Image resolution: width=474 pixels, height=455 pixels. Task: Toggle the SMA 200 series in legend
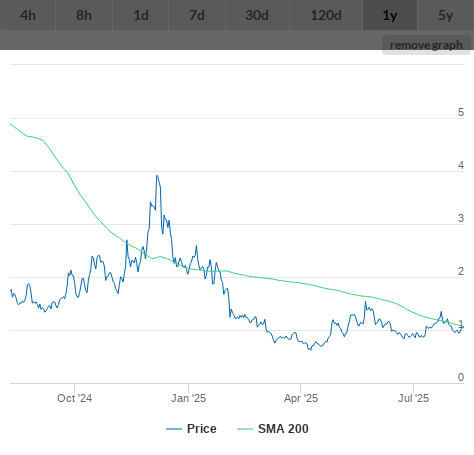[273, 429]
